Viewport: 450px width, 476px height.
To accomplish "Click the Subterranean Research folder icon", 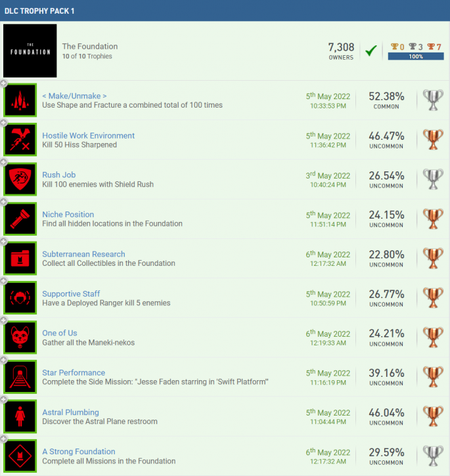I will 20,258.
